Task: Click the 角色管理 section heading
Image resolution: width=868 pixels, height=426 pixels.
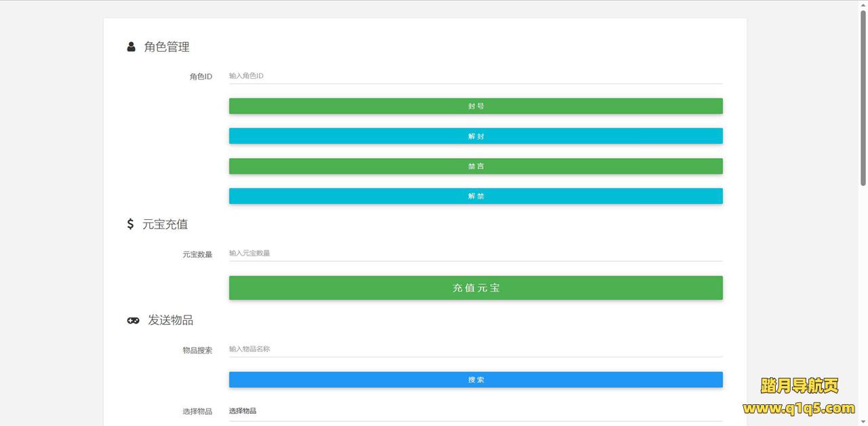Action: pyautogui.click(x=167, y=47)
